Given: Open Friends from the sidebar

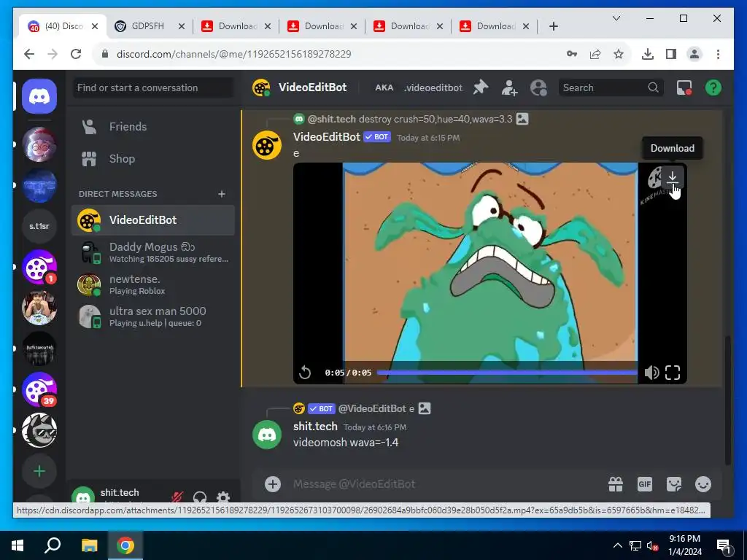Looking at the screenshot, I should (153, 127).
